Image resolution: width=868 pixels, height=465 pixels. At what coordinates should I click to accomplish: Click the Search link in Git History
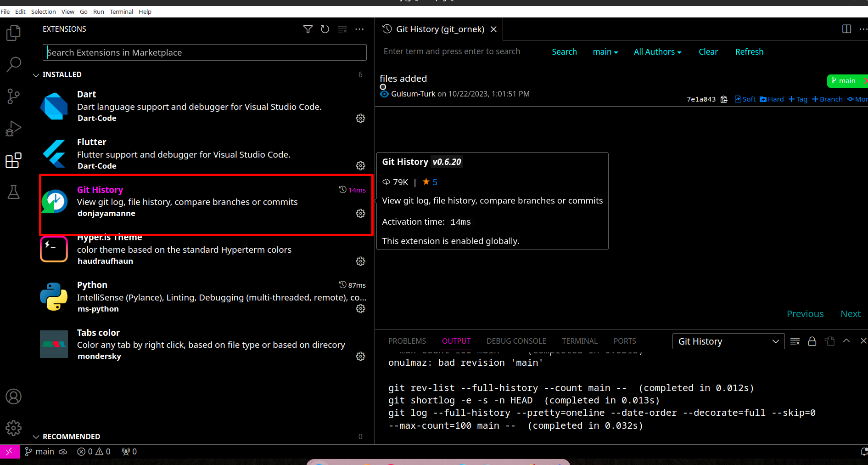pyautogui.click(x=564, y=52)
